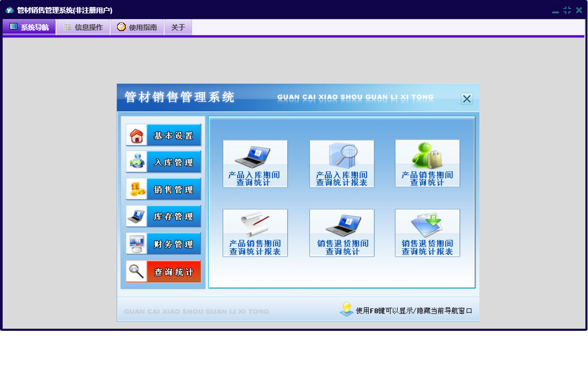Click the house icon beside 基本设置
The height and width of the screenshot is (387, 588).
(137, 135)
